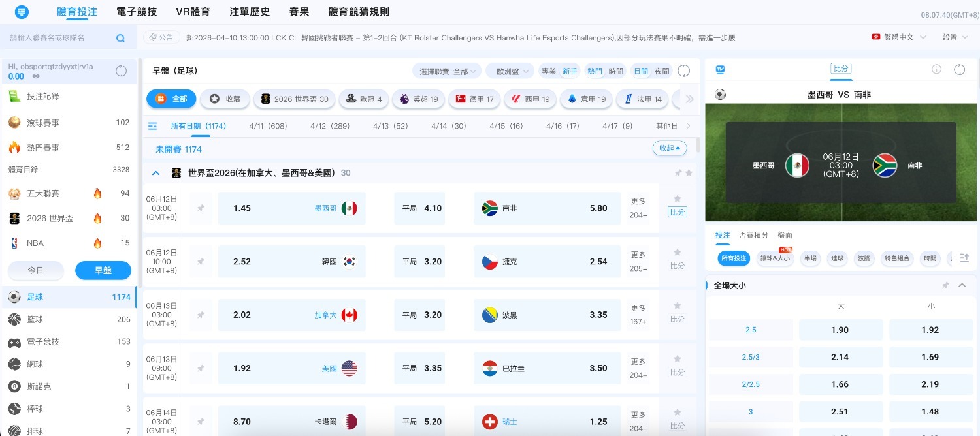This screenshot has width=980, height=436.
Task: Click the info icon beside the score refresh
Action: click(x=936, y=69)
